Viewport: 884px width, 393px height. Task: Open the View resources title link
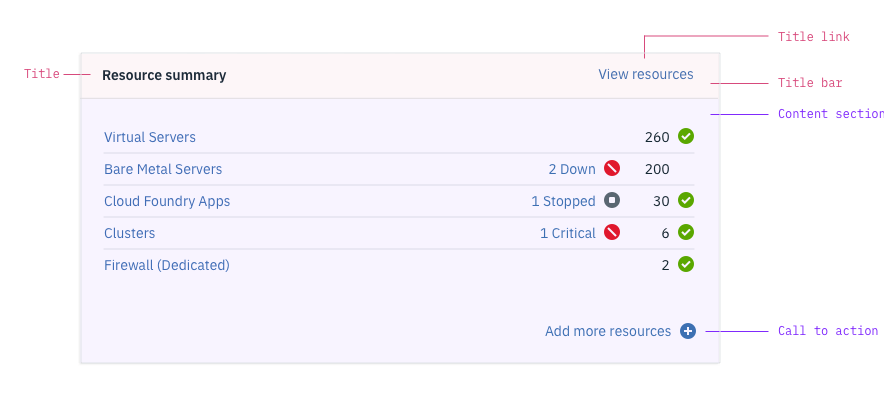[646, 74]
